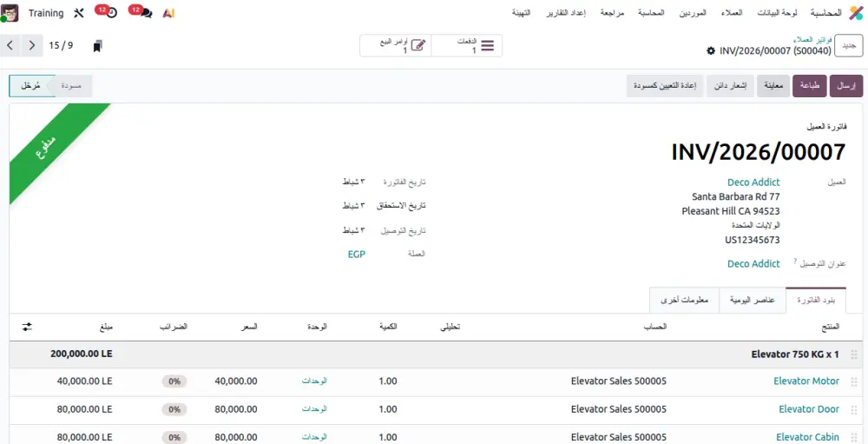This screenshot has width=868, height=444.
Task: Select the Draft (مسودة) status stage
Action: [x=71, y=86]
